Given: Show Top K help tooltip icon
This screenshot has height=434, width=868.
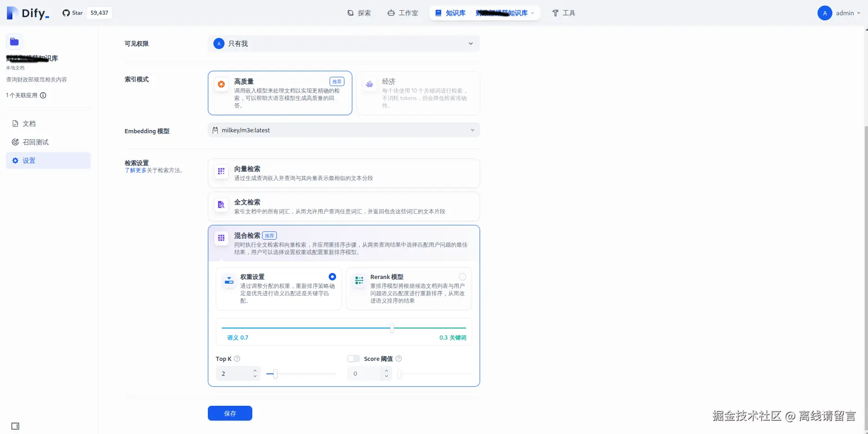Looking at the screenshot, I should pyautogui.click(x=237, y=359).
